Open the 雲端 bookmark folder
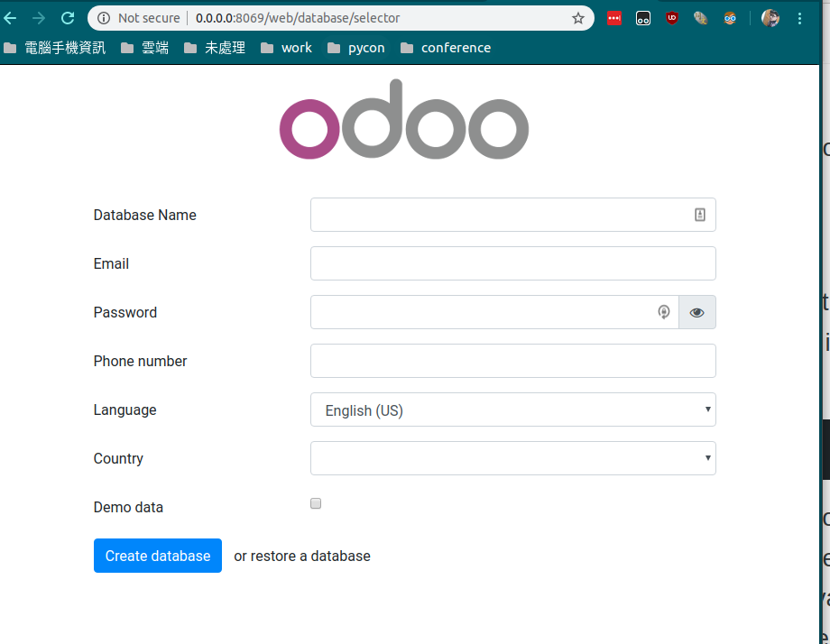 144,48
